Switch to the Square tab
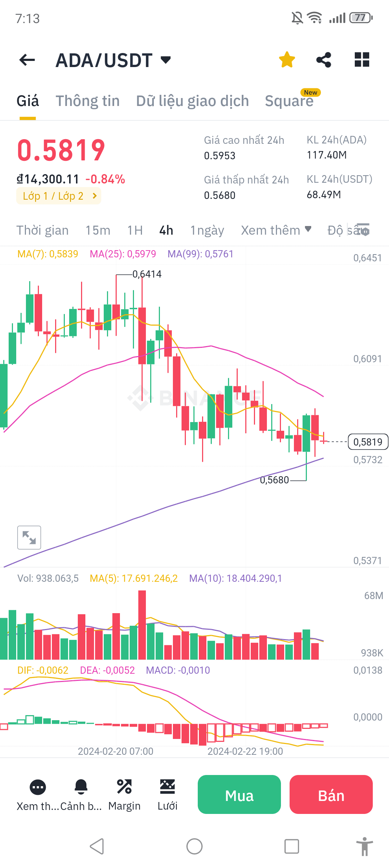389x868 pixels. click(289, 101)
